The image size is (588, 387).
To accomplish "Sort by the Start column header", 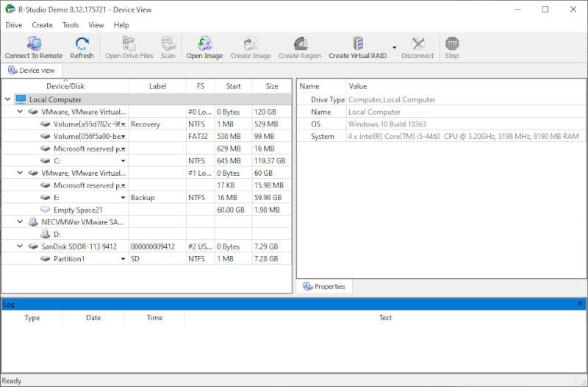I will pyautogui.click(x=233, y=86).
